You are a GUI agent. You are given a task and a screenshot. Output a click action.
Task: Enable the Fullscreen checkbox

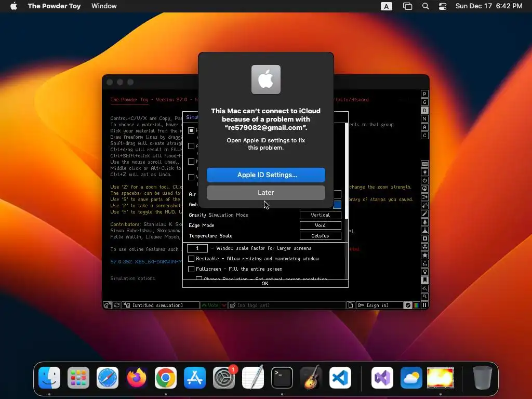coord(191,269)
